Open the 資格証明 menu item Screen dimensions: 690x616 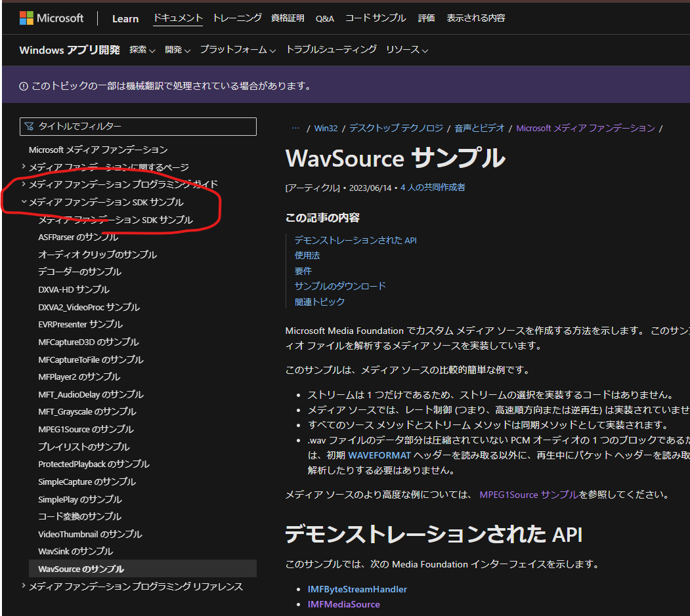click(288, 18)
